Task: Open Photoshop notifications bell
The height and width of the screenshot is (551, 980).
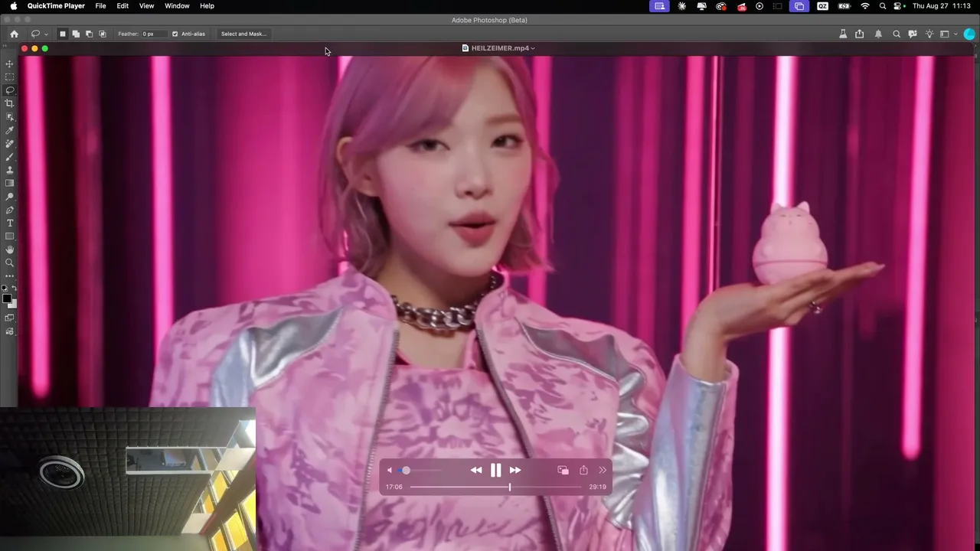Action: click(878, 34)
